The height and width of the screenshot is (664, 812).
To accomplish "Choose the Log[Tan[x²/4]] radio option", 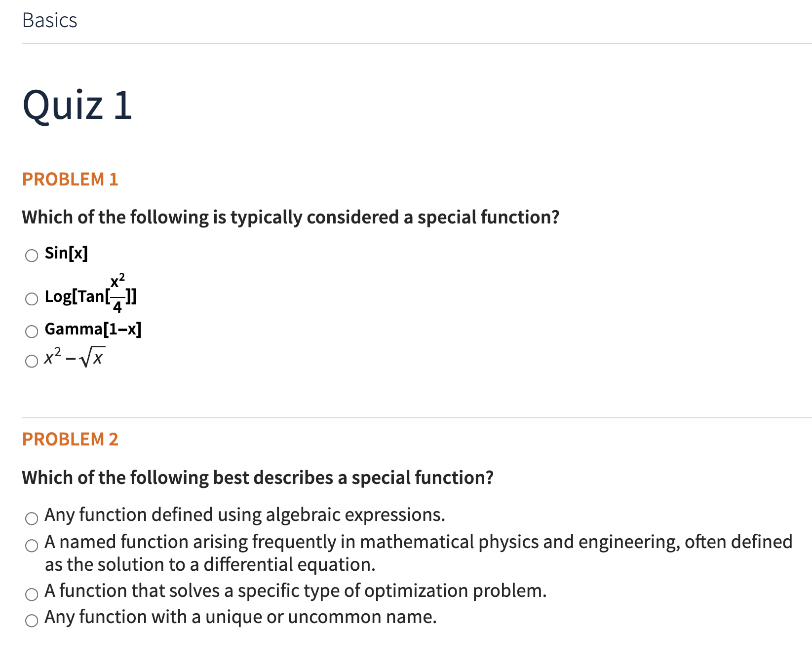I will (32, 298).
